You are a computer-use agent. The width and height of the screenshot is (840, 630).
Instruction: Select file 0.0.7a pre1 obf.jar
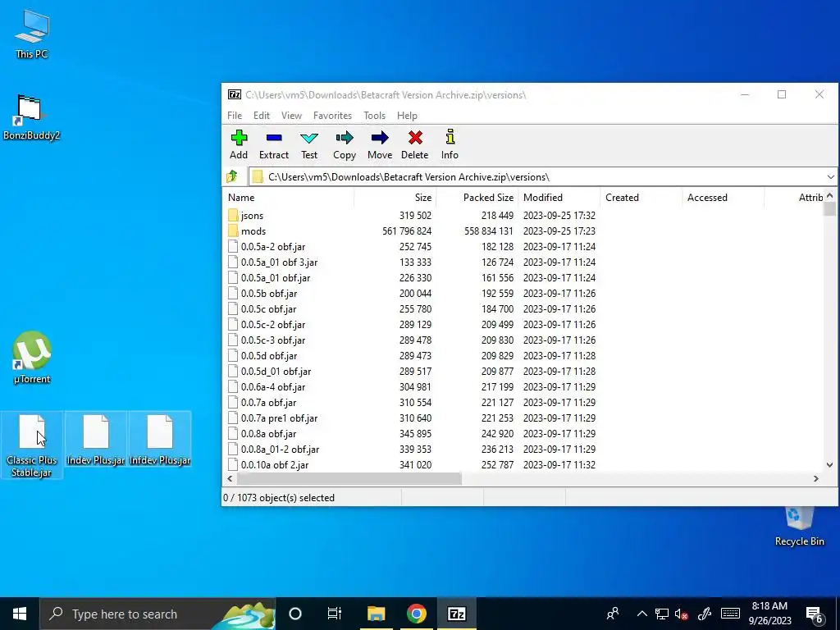(279, 418)
